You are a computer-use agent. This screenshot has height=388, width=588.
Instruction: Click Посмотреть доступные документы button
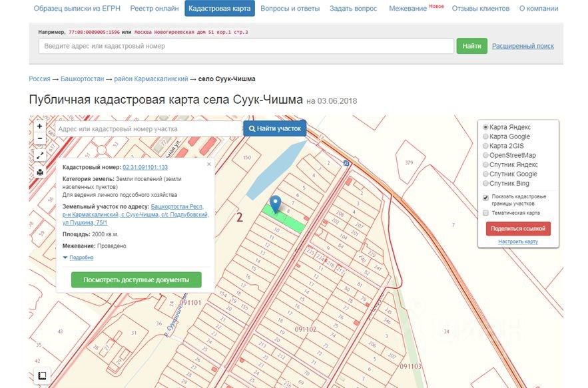click(x=136, y=280)
